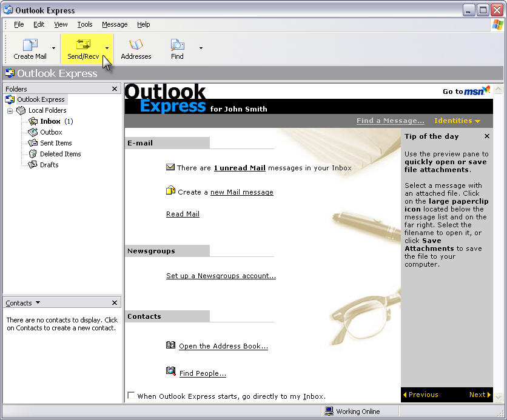This screenshot has width=507, height=420.
Task: Expand the Send/Recv dropdown arrow
Action: pyautogui.click(x=107, y=48)
